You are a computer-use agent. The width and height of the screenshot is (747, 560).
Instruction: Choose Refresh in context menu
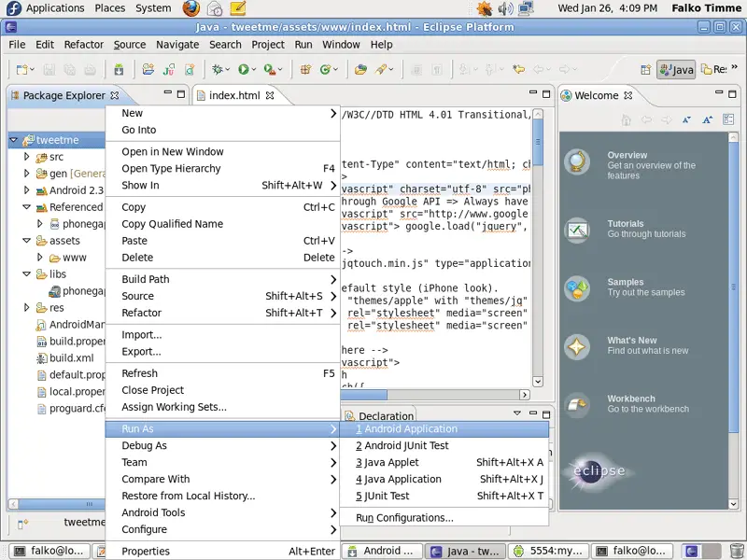click(222, 373)
